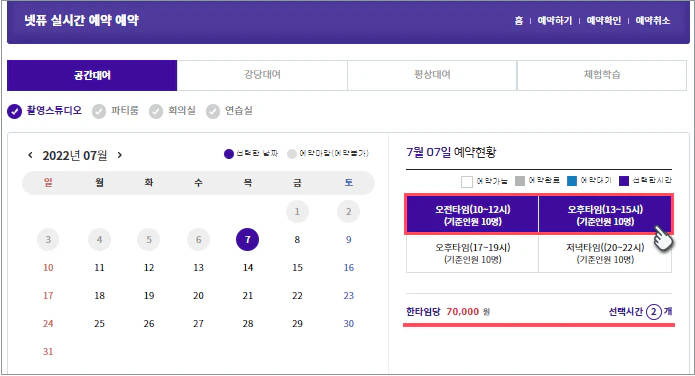The height and width of the screenshot is (376, 695).
Task: Switch to the 체험학습 tab
Action: pyautogui.click(x=602, y=75)
